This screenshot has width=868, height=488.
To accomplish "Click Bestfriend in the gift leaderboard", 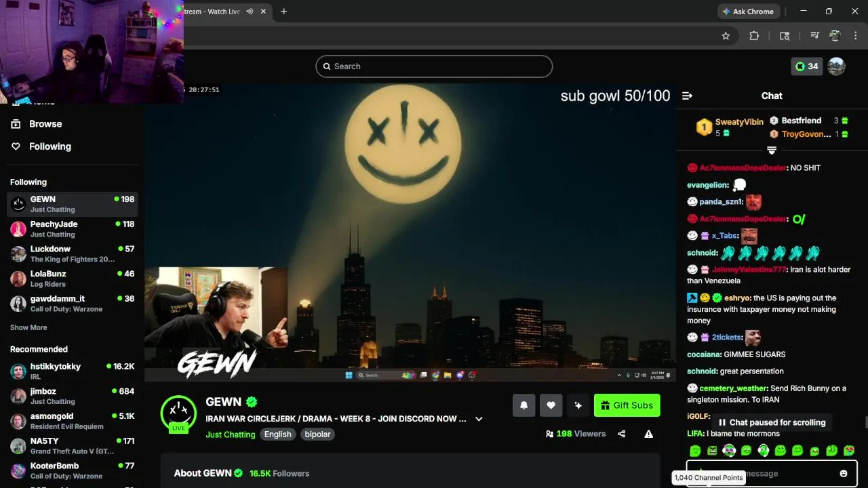I will (x=802, y=121).
